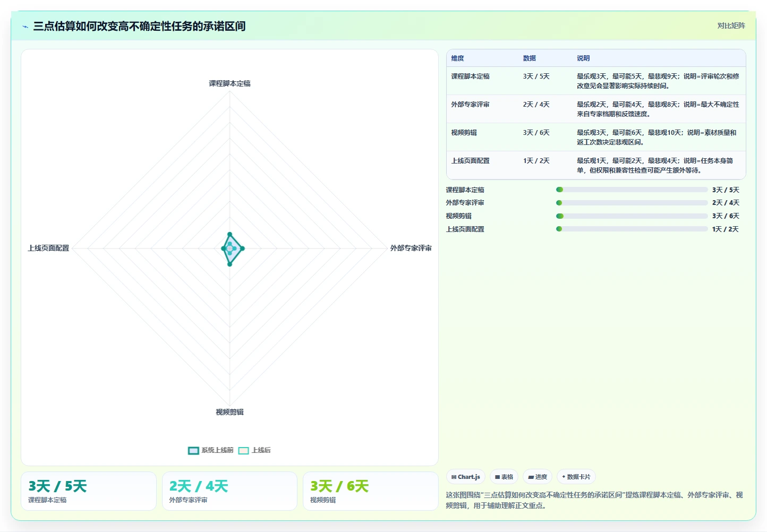Click the 1天 / 2天 table cell
This screenshot has height=532, width=767.
pyautogui.click(x=536, y=161)
